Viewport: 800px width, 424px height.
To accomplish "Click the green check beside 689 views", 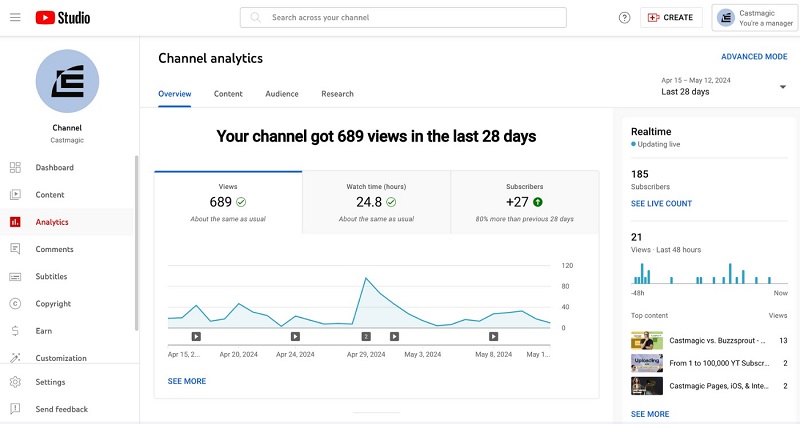I will pos(241,202).
